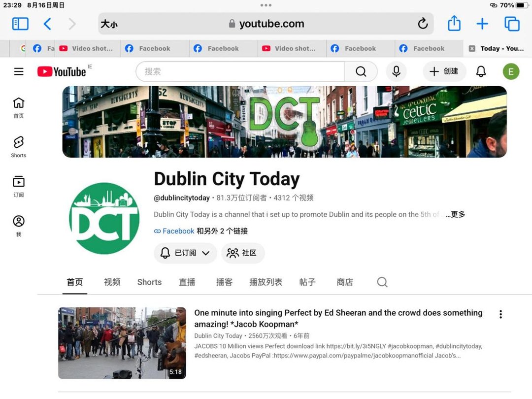Open the Subscribed (已订阅) dropdown
The height and width of the screenshot is (399, 532).
[185, 253]
